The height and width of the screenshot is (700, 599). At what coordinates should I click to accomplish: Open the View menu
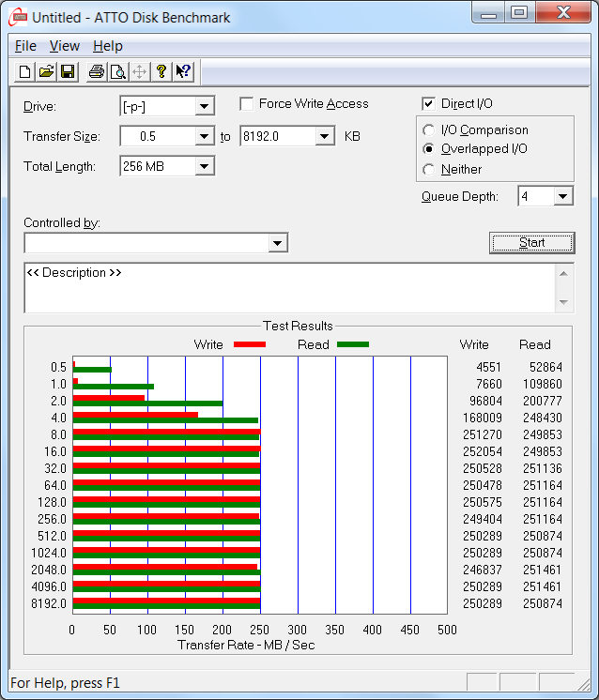[x=65, y=46]
